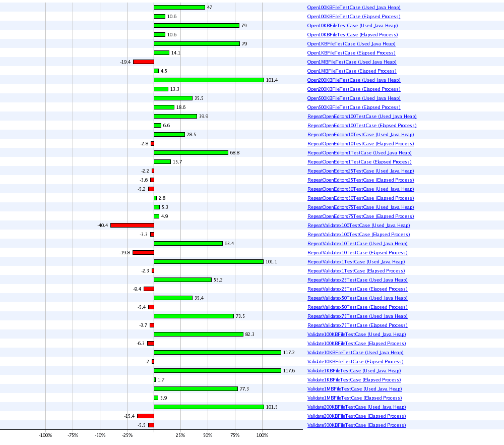Open RepeatValidatex10TestCase (Elapsed Process) link
The image size is (504, 445).
click(357, 253)
